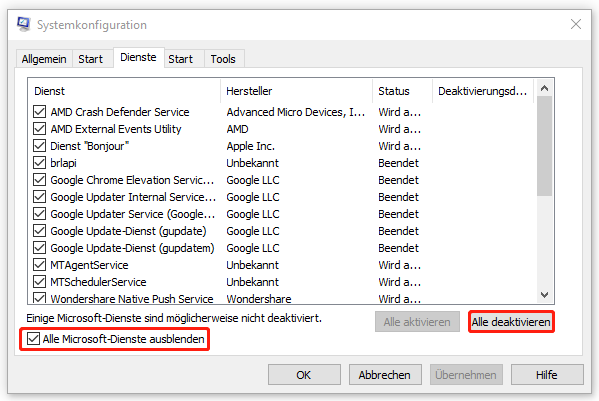The width and height of the screenshot is (599, 401).
Task: Toggle the MTAgentService checkbox
Action: 39,265
